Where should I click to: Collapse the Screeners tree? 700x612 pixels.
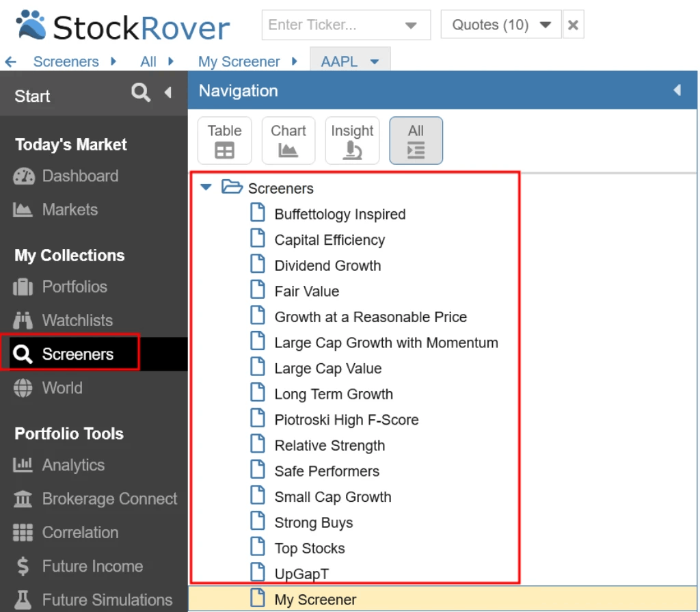pos(206,188)
